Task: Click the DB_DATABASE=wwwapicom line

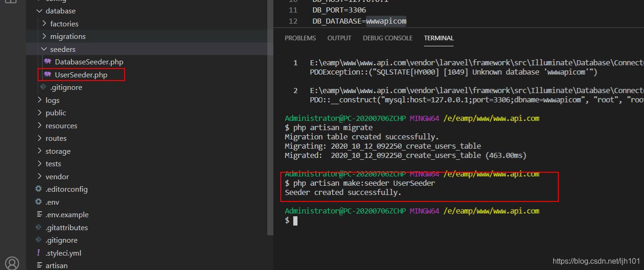Action: (x=360, y=21)
